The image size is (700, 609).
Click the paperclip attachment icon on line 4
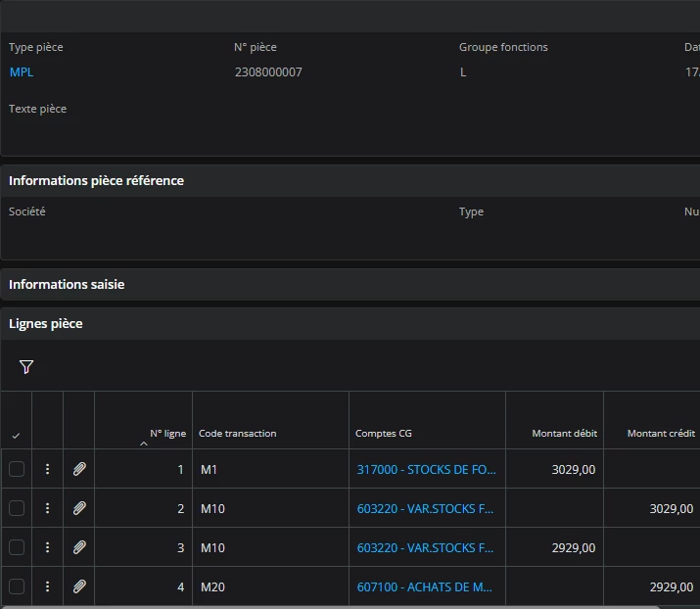pyautogui.click(x=79, y=586)
